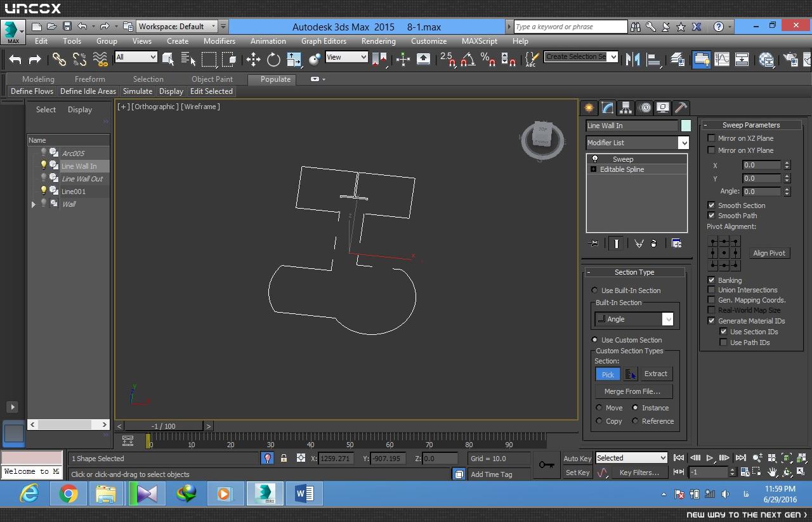
Task: Click the Pin Stack icon
Action: pyautogui.click(x=593, y=243)
